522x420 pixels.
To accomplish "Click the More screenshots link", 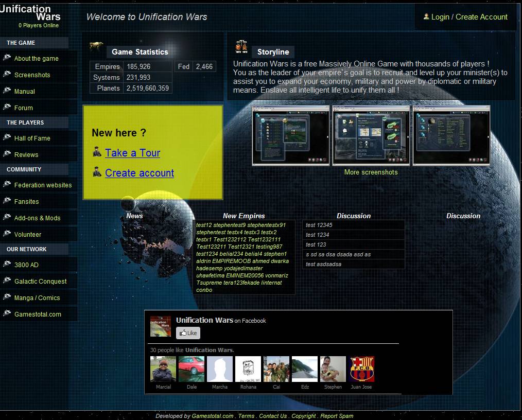I will click(x=371, y=172).
